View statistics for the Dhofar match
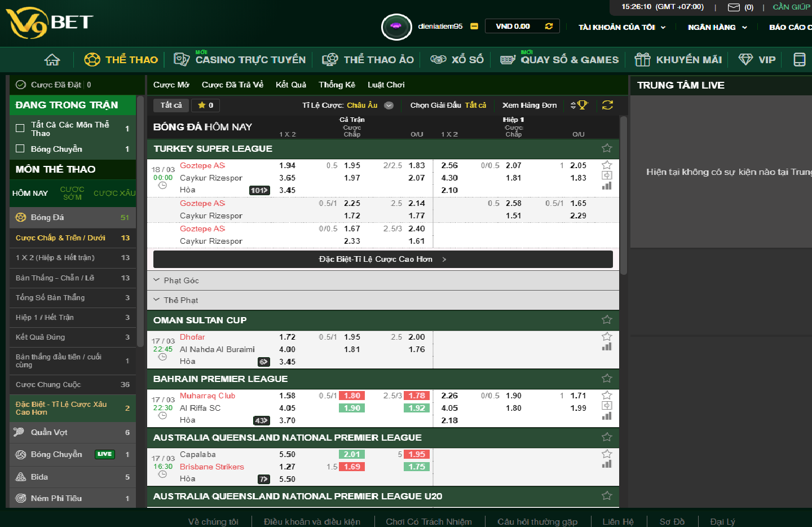Screen dimensions: 812x527 pyautogui.click(x=607, y=346)
